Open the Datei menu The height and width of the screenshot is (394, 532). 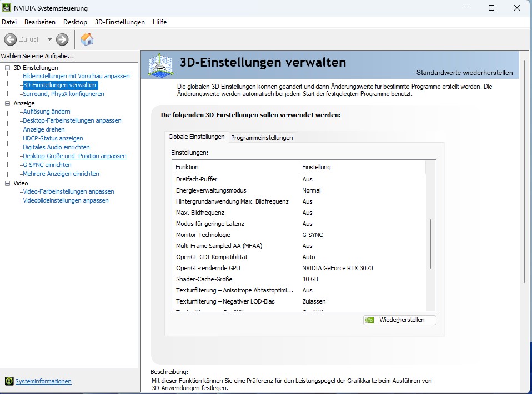[x=9, y=22]
